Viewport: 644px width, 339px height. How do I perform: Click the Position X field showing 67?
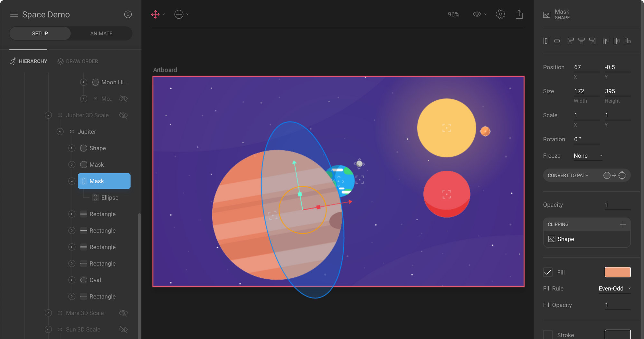click(587, 67)
